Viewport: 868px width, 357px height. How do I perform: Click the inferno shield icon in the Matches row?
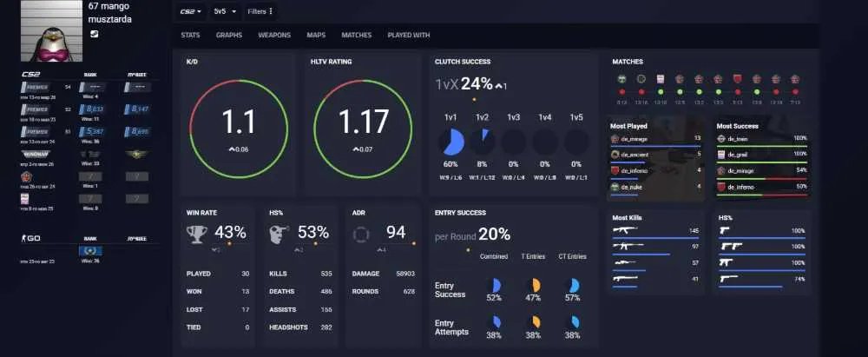pos(737,79)
